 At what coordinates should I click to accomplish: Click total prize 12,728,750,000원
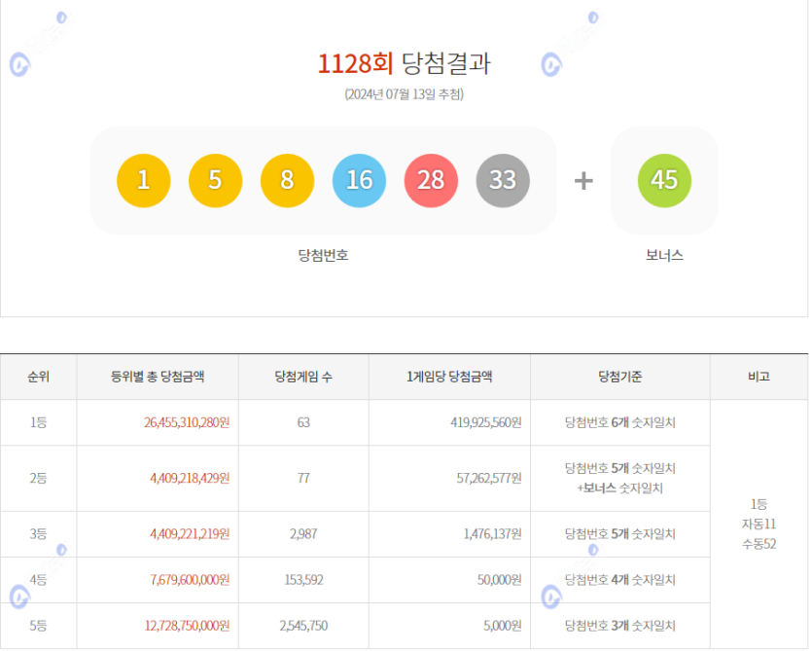pos(187,626)
